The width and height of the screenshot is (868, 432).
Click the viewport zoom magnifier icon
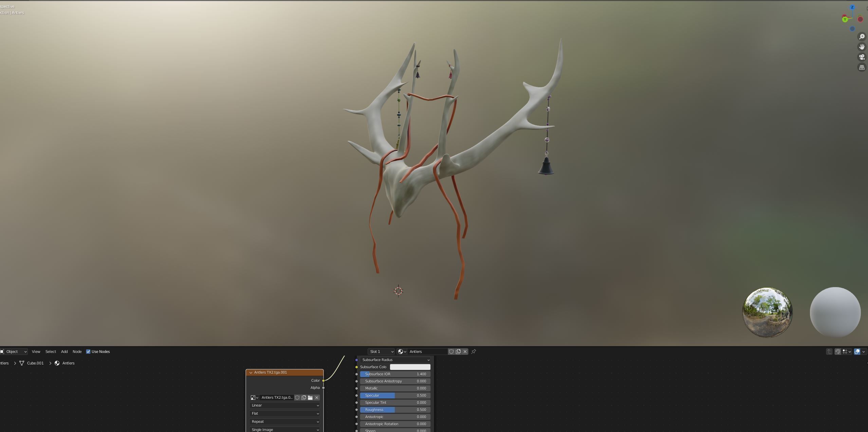click(x=862, y=37)
